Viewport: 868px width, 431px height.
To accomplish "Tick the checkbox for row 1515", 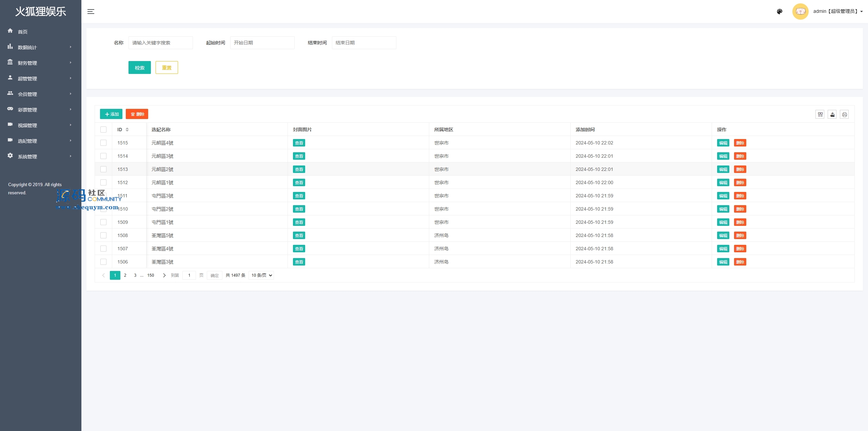I will click(103, 143).
